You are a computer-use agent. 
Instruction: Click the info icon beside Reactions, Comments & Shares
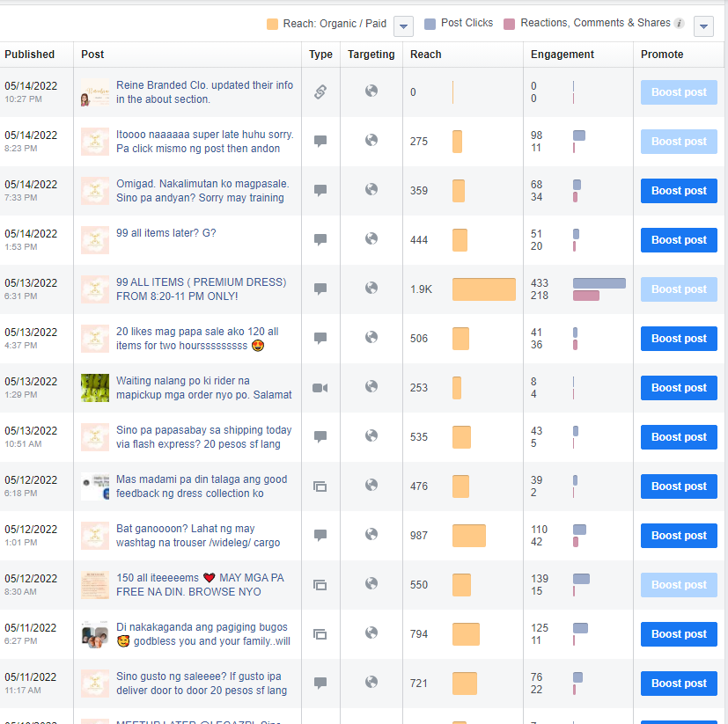tap(679, 23)
